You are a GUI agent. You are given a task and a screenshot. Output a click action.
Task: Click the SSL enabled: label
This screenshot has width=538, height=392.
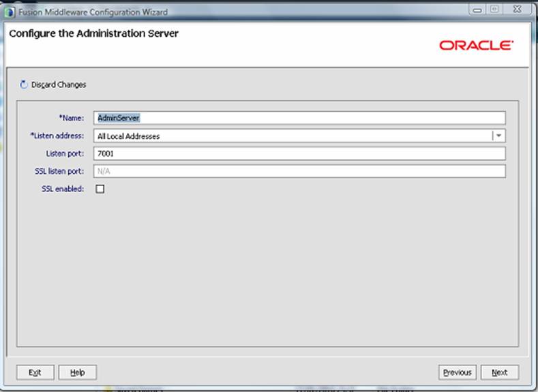click(x=63, y=189)
